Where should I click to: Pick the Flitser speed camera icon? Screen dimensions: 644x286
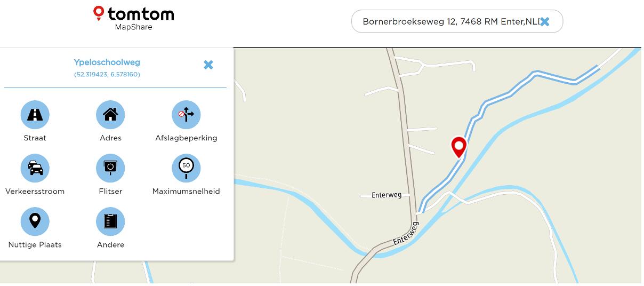tap(110, 168)
